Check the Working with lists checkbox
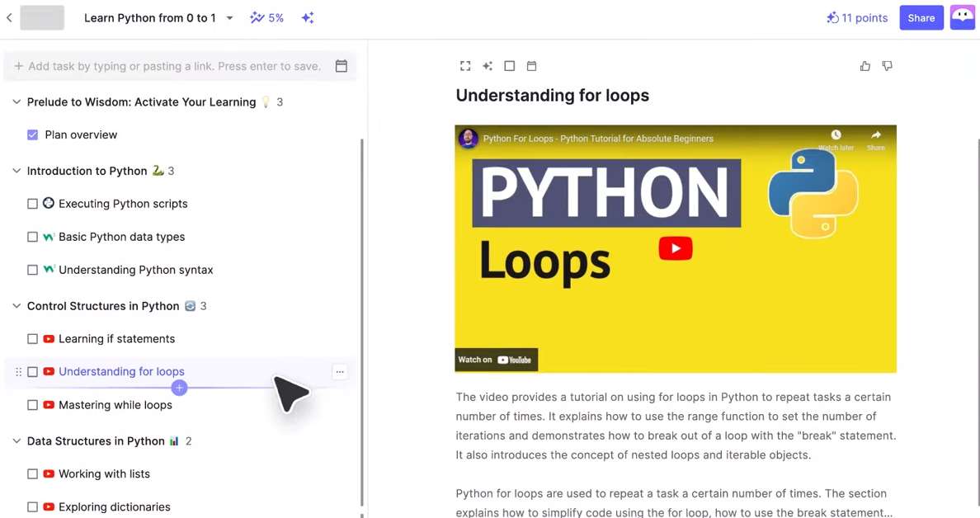The width and height of the screenshot is (980, 518). 32,473
